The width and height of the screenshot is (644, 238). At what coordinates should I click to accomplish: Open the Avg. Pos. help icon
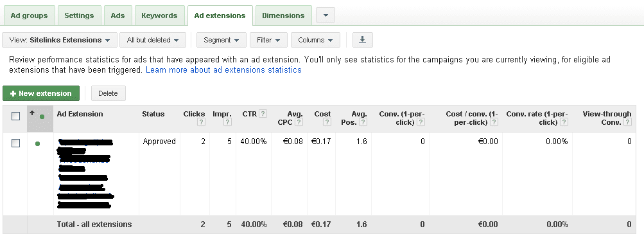(363, 122)
